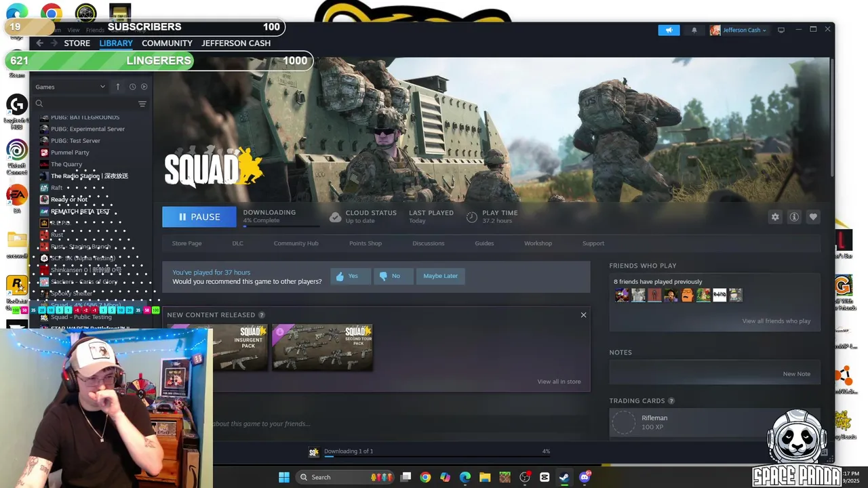The image size is (868, 488).
Task: Open the STORE tab
Action: [x=77, y=43]
